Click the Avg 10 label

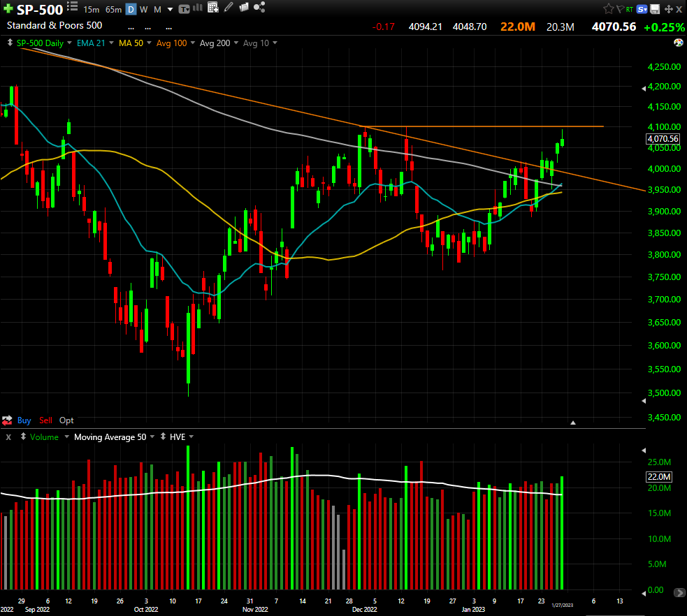point(256,43)
